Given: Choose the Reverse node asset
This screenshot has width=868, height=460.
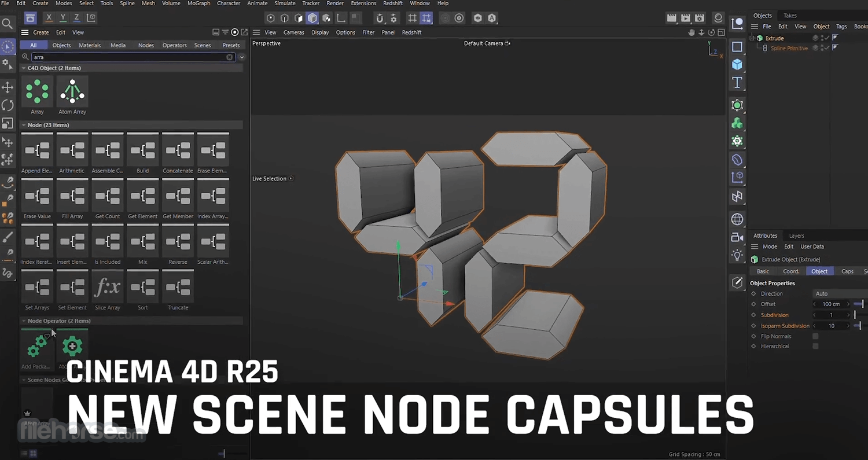Looking at the screenshot, I should (178, 245).
